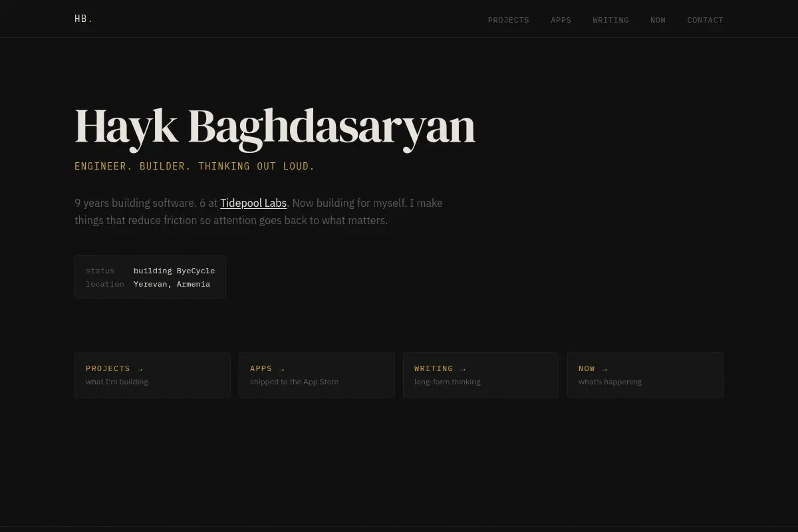798x532 pixels.
Task: Open the Now page from navigation
Action: click(658, 20)
